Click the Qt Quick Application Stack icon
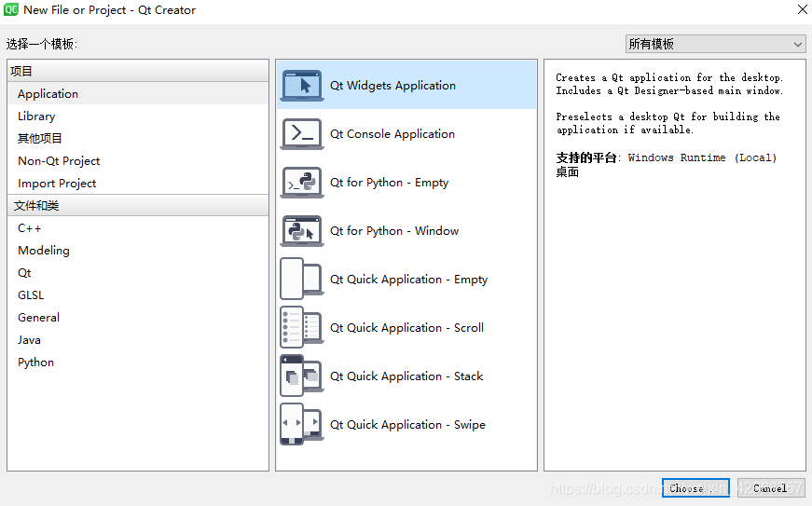 [302, 376]
